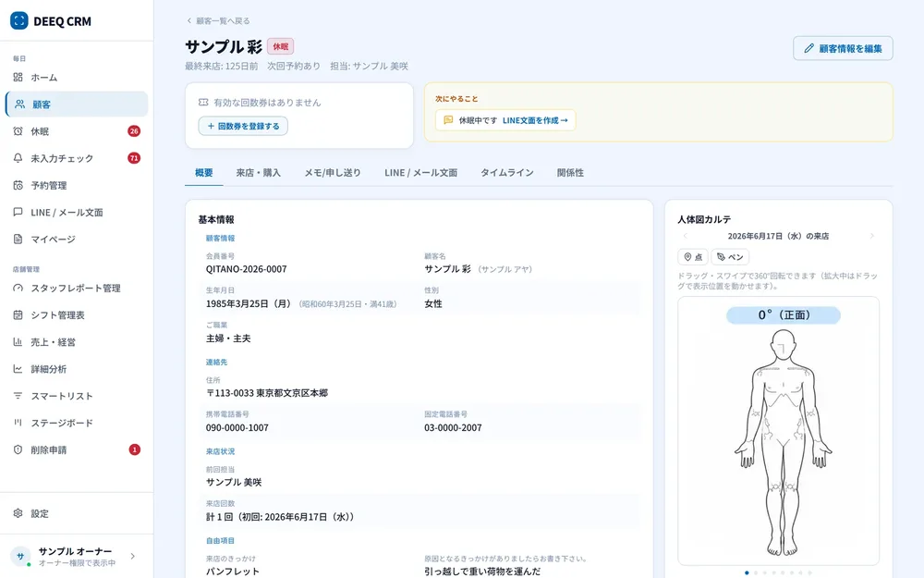Open 削除申請 in the sidebar
Screen dimensions: 924x578
(x=77, y=450)
